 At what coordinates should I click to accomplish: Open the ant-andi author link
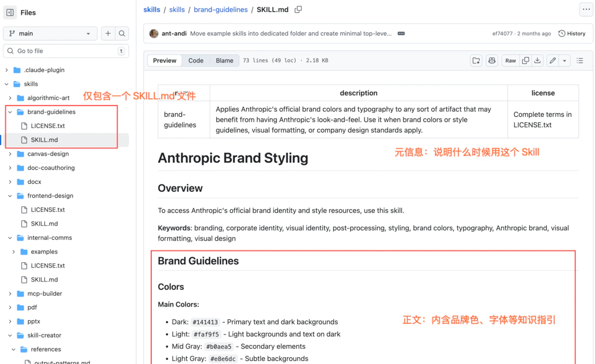click(174, 33)
